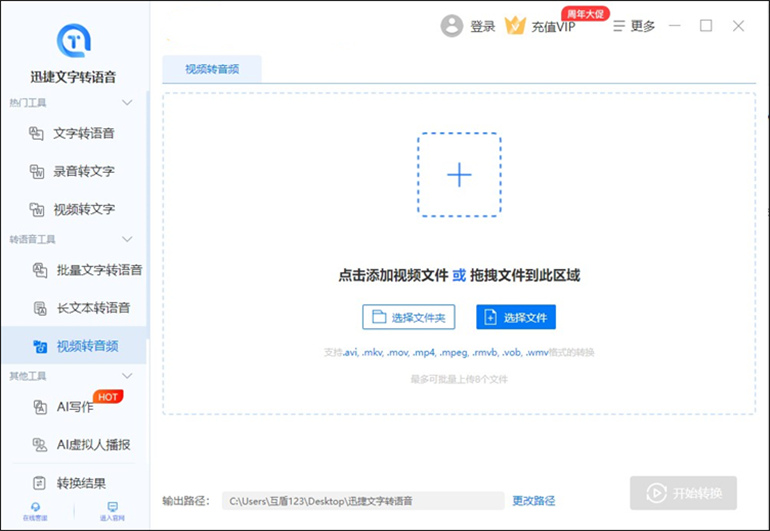This screenshot has width=770, height=531.
Task: Click the 在线客服 headset icon
Action: [x=35, y=507]
